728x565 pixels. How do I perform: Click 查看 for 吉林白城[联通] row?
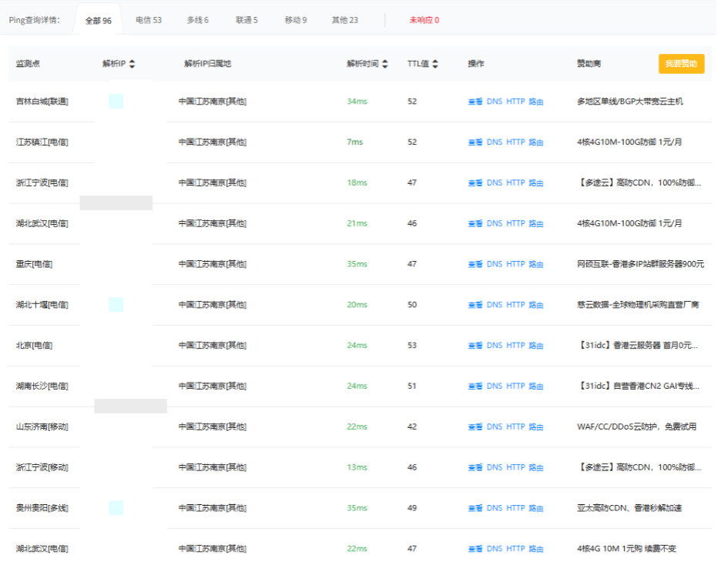tap(475, 102)
